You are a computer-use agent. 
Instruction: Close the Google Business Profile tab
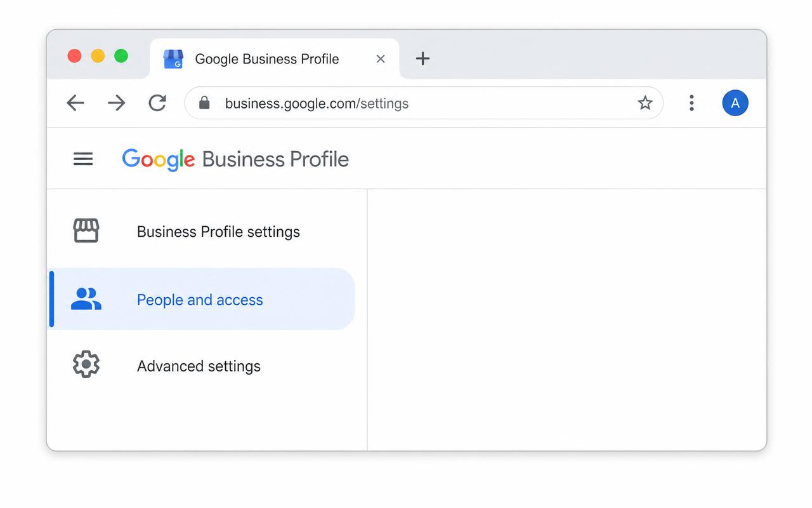point(381,59)
